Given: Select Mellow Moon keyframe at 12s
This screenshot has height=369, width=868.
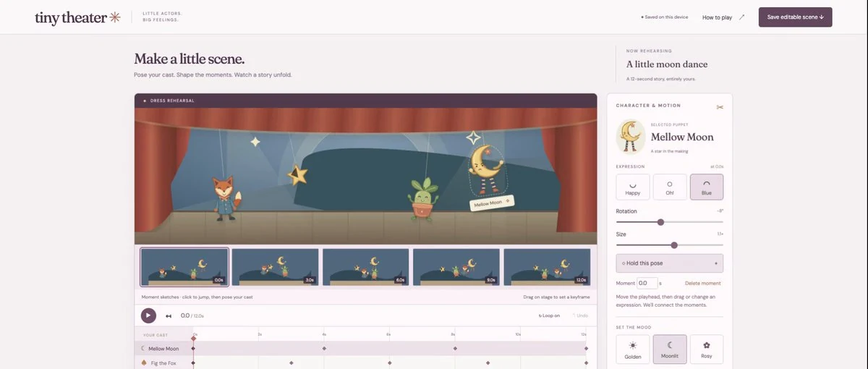Looking at the screenshot, I should coord(586,348).
